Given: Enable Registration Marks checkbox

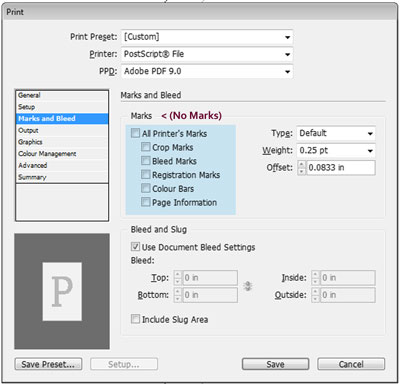Looking at the screenshot, I should [x=146, y=174].
